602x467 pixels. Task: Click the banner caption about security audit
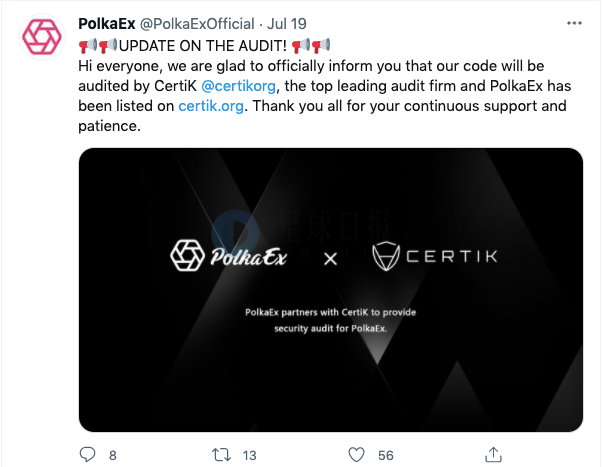pyautogui.click(x=331, y=320)
